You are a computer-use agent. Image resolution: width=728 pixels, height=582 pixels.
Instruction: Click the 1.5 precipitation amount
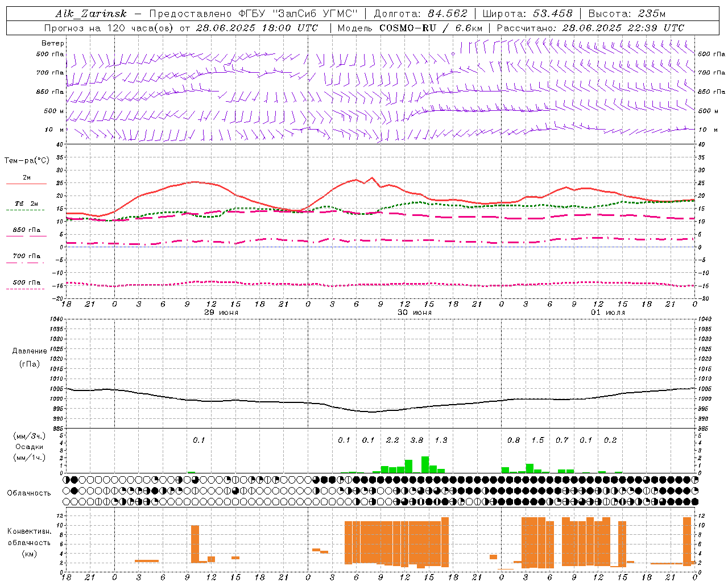537,440
